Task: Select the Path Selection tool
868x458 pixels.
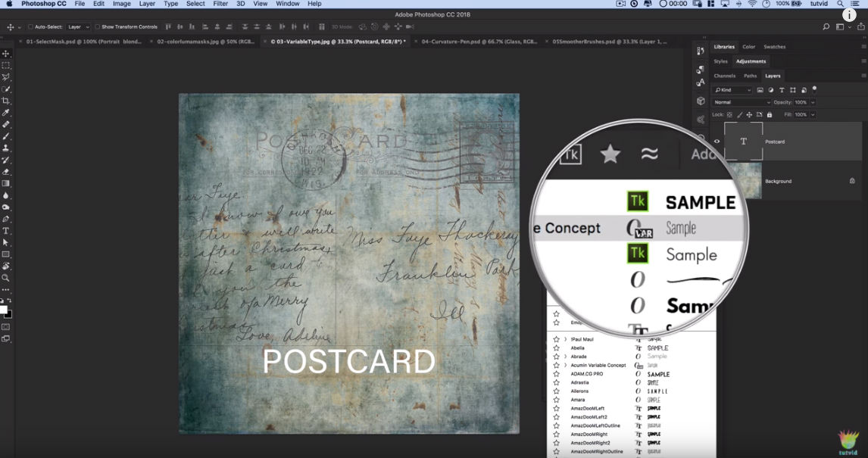Action: click(x=5, y=242)
